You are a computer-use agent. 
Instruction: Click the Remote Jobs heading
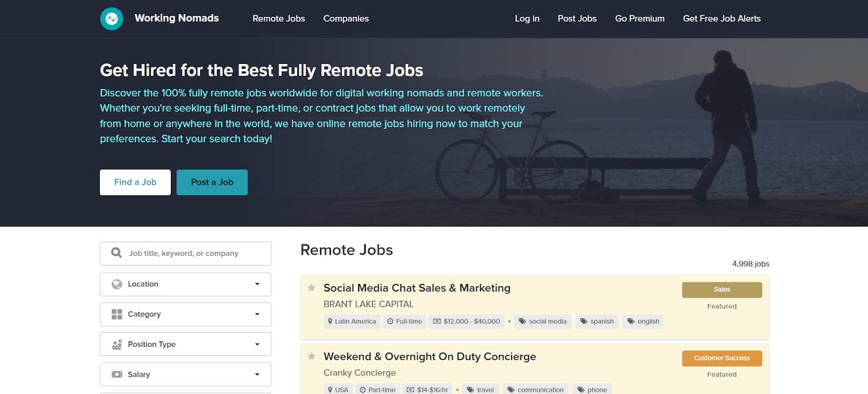(x=347, y=250)
